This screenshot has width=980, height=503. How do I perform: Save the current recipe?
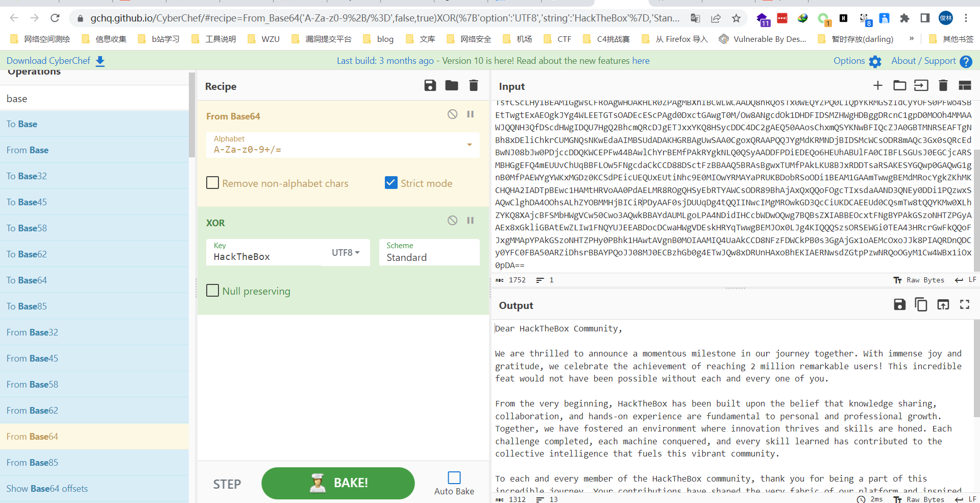(430, 86)
